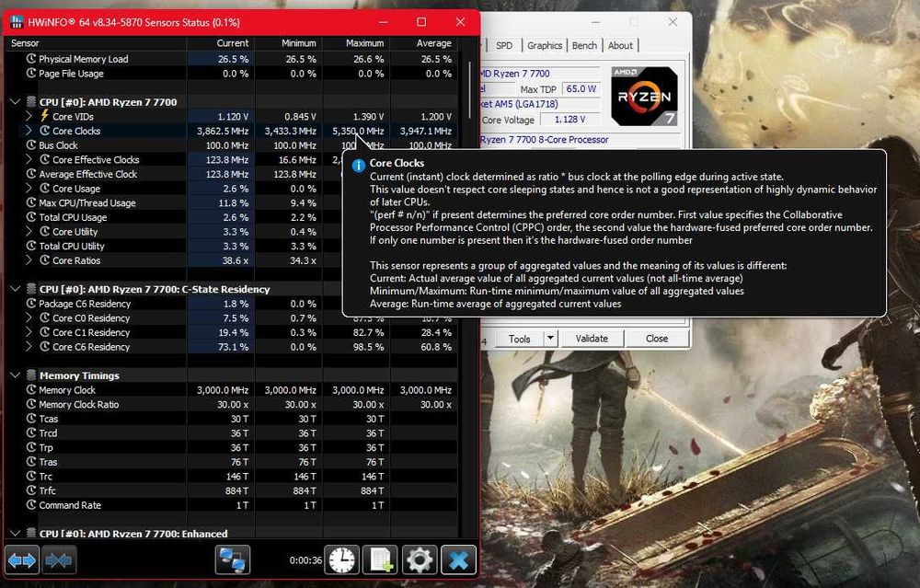This screenshot has height=588, width=920.
Task: Click the CPU chip icon for AMD Ryzen 7 7700
Action: tap(31, 101)
